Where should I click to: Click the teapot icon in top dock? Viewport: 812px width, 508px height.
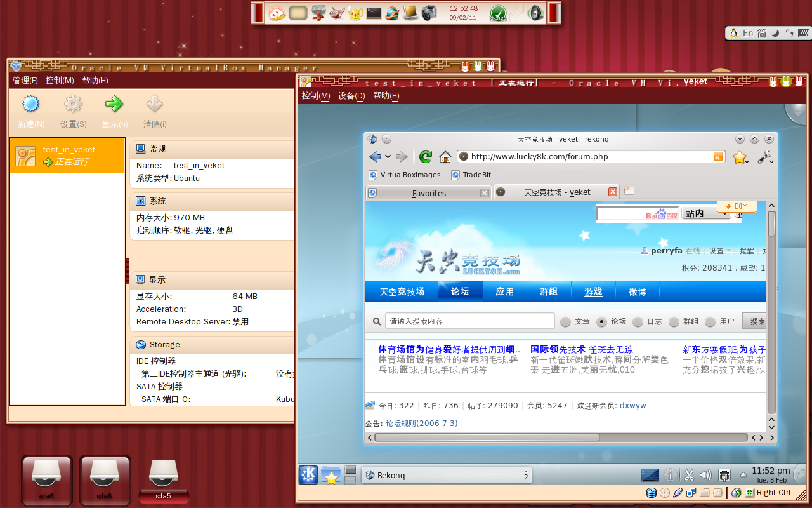(355, 12)
